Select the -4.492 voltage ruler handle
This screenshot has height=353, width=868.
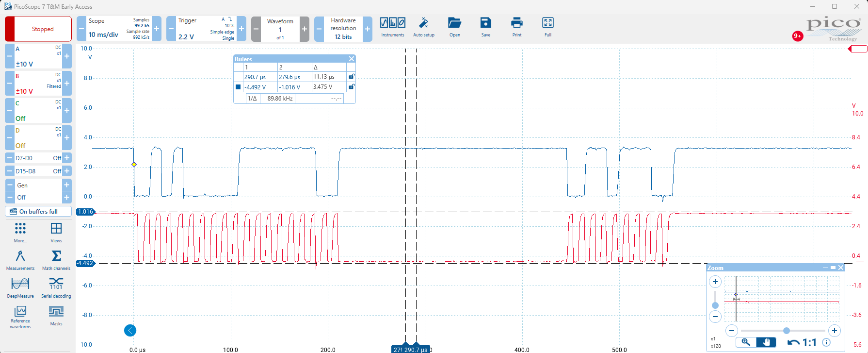pyautogui.click(x=85, y=263)
